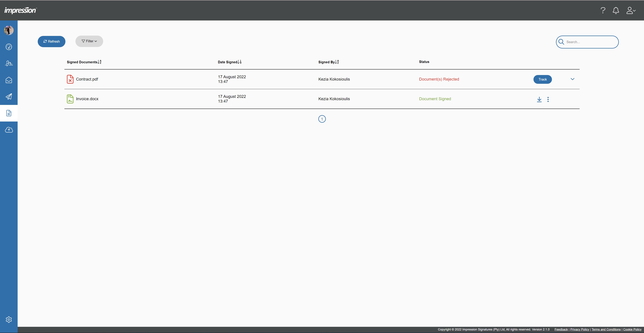The height and width of the screenshot is (333, 644).
Task: Click the Search input field
Action: 590,42
